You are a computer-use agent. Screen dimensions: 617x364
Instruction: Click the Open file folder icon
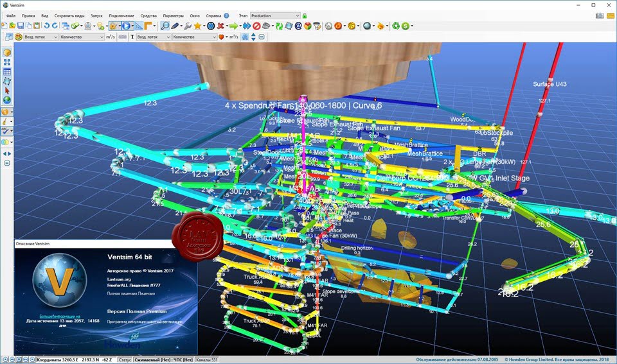(x=12, y=26)
